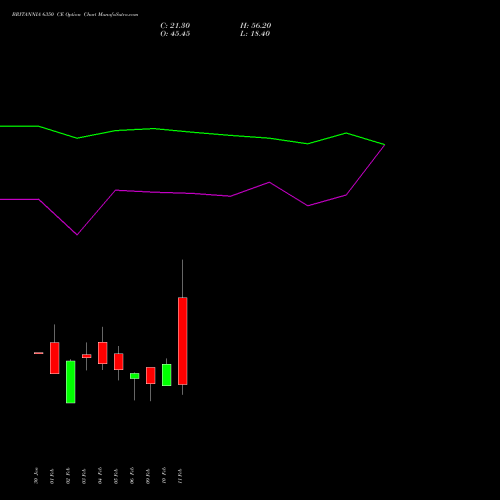Click the red candlestick for 09 Feb
This screenshot has width=500, height=500.
(151, 376)
